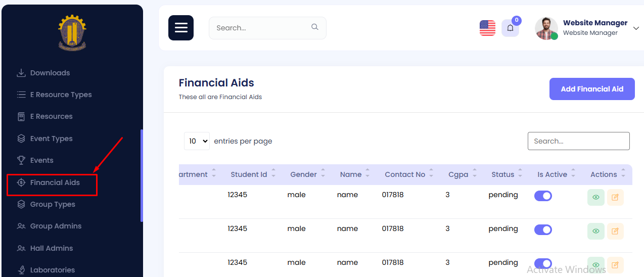Edit the second row financial aid
This screenshot has width=644, height=277.
[x=615, y=231]
